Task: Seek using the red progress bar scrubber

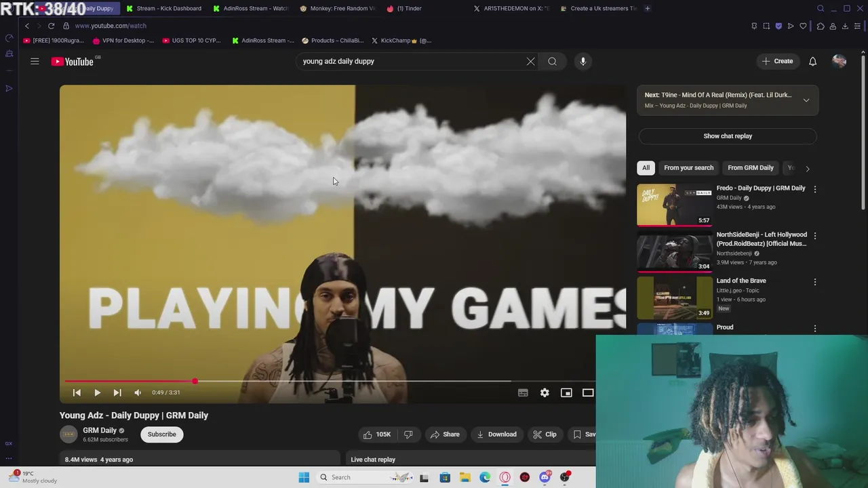Action: (195, 382)
